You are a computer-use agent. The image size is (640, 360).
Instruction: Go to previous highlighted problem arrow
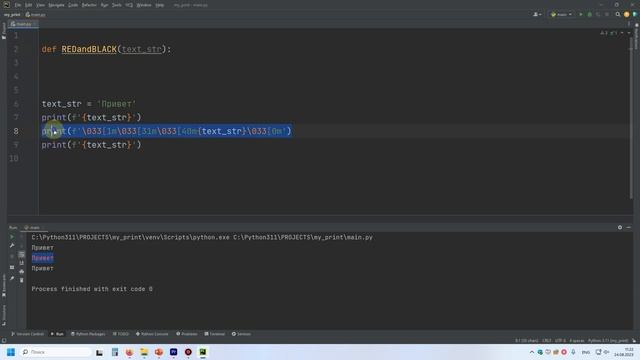click(622, 33)
